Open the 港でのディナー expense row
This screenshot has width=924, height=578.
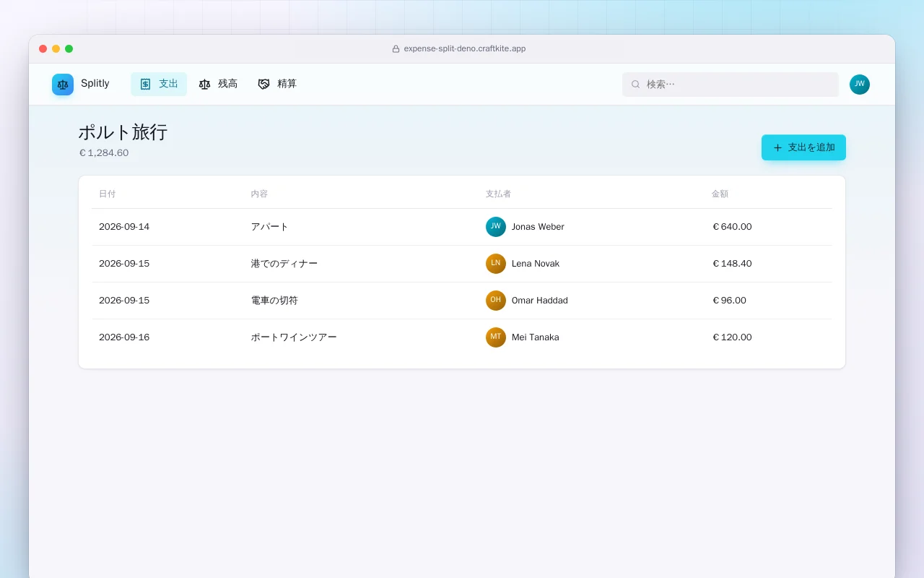tap(462, 264)
